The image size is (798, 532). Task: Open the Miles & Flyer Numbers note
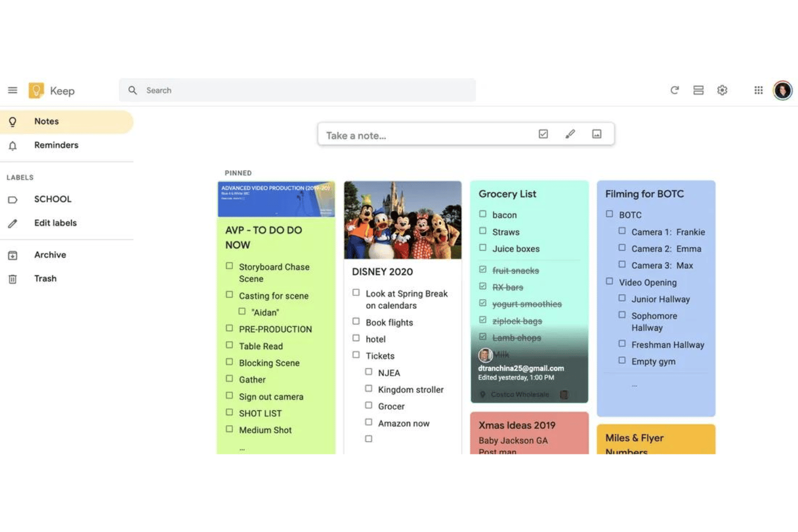pyautogui.click(x=656, y=440)
